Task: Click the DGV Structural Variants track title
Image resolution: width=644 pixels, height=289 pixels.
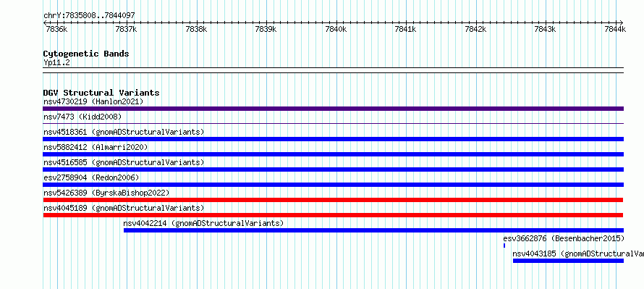Action: pyautogui.click(x=101, y=93)
